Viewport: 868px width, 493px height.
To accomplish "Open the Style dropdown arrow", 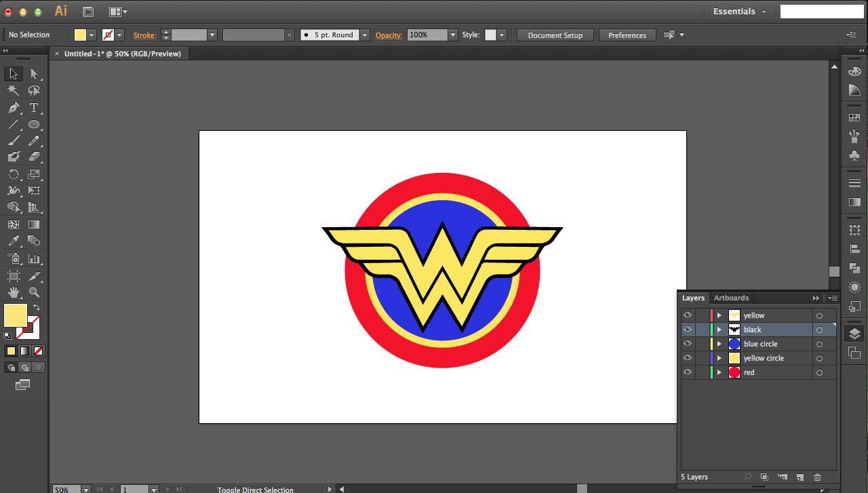I will 502,35.
